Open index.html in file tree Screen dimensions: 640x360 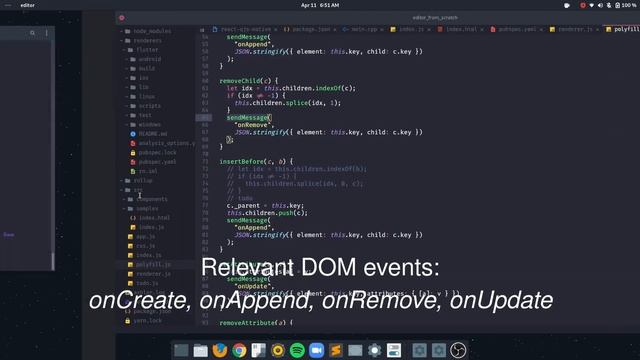point(154,218)
